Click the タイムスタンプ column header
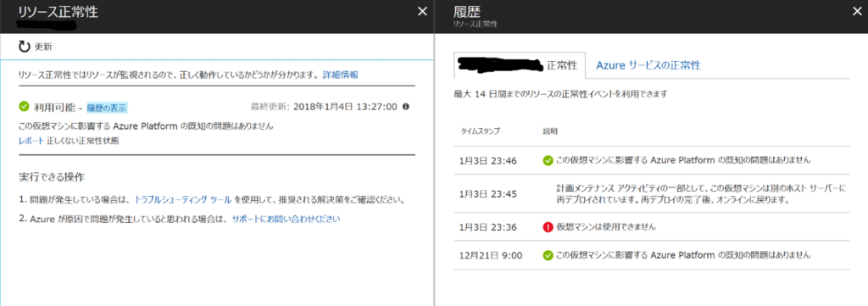This screenshot has width=868, height=306. click(480, 131)
